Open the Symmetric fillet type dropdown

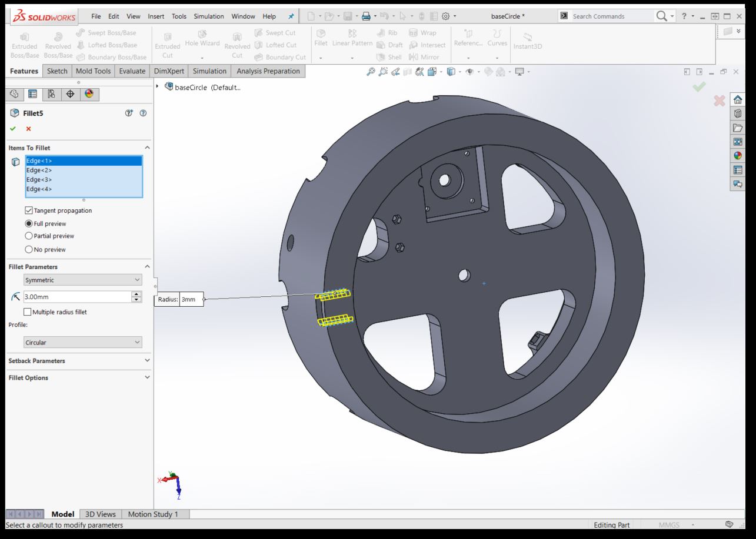(x=82, y=280)
